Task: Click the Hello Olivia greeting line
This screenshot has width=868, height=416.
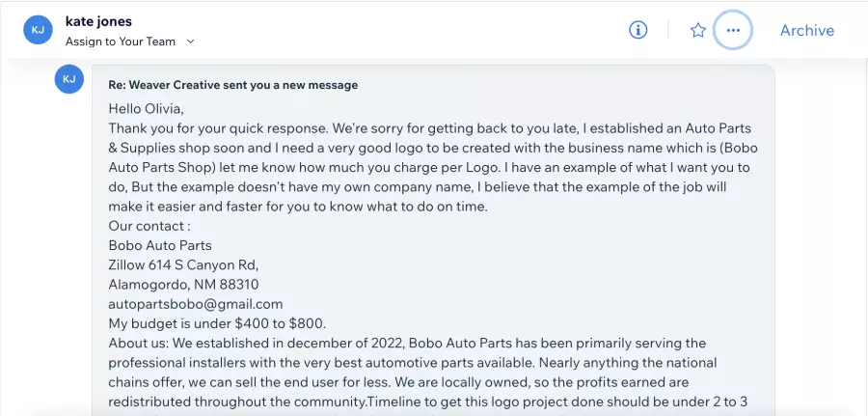Action: [x=146, y=108]
